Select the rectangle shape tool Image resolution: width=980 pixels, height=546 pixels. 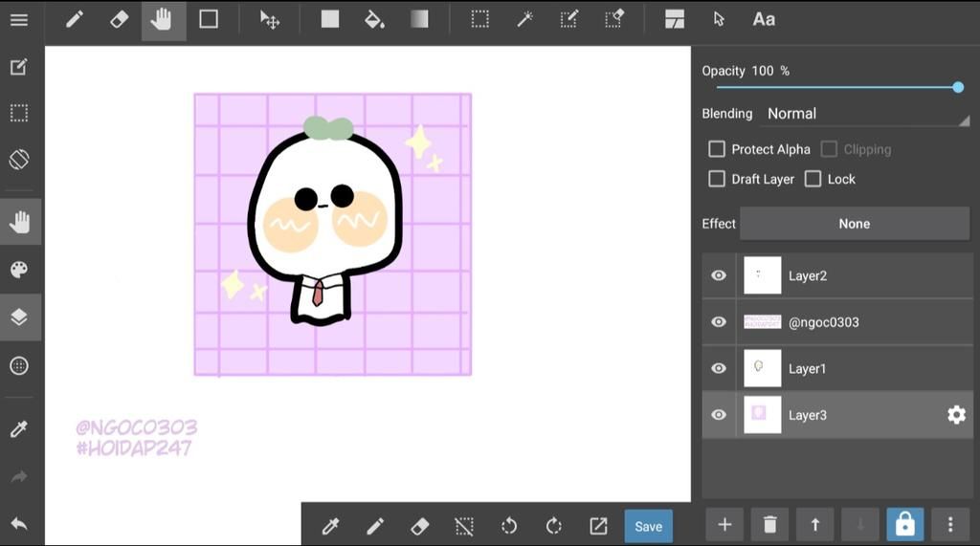point(209,19)
